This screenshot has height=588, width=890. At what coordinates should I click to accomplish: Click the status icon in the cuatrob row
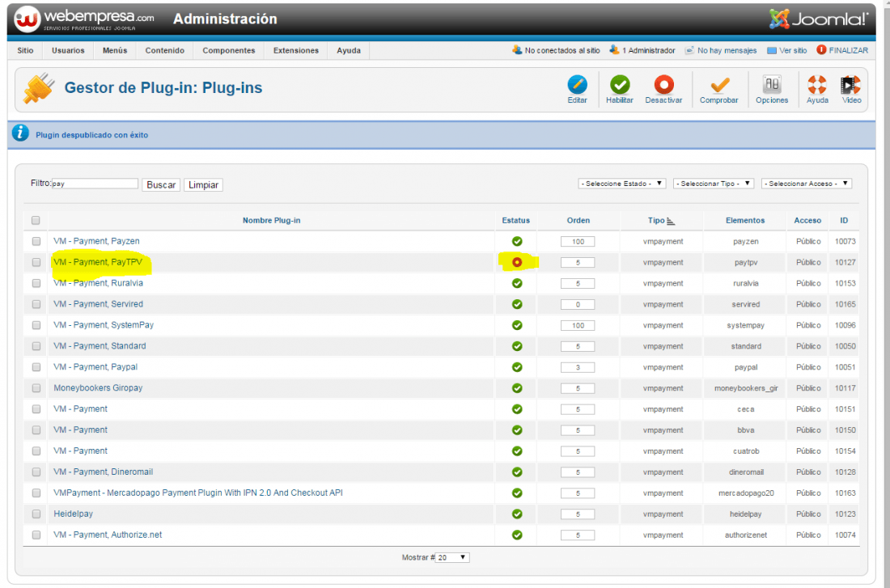tap(517, 451)
